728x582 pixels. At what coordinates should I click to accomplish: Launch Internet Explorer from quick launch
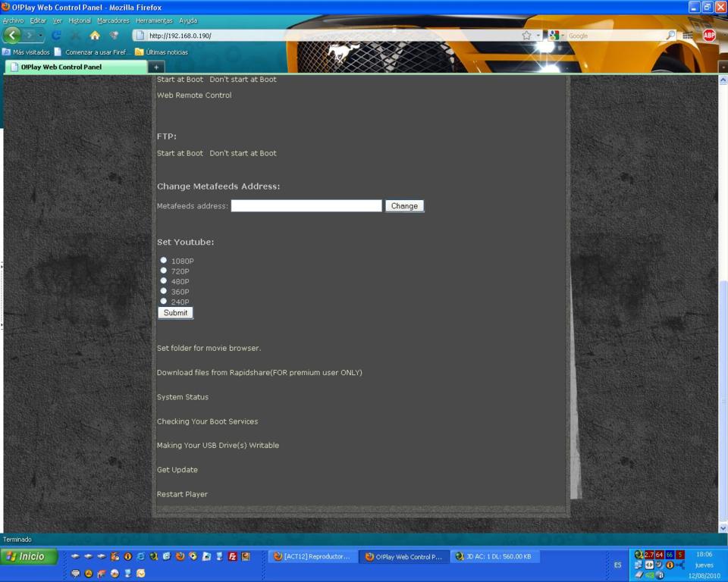141,556
